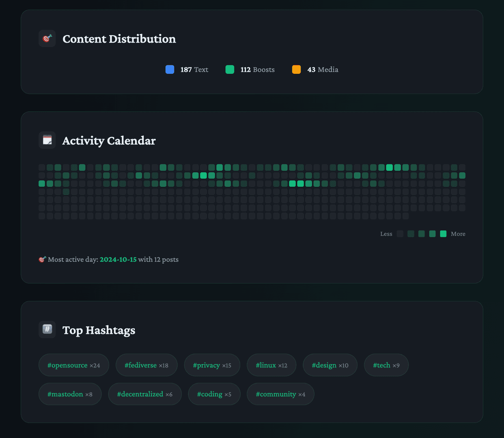Click the #decentralized ×6 hashtag pill
The image size is (504, 438).
coord(145,394)
